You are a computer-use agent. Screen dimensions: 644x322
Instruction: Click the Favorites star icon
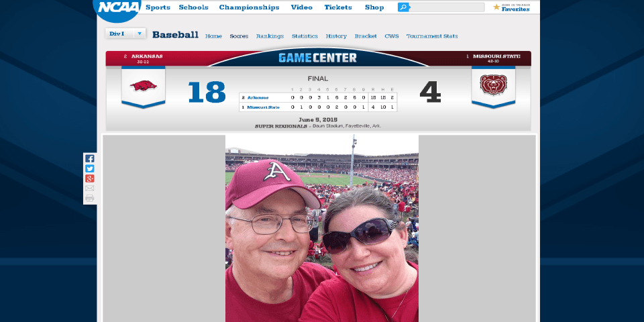(x=496, y=7)
